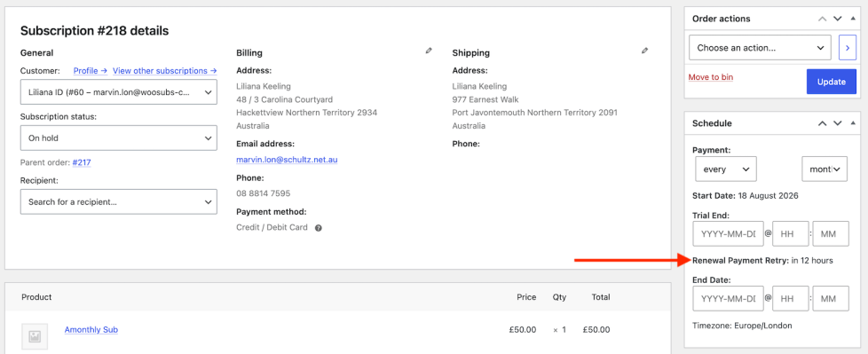Click Start Date 18 August 2026
This screenshot has width=868, height=354.
pyautogui.click(x=746, y=196)
